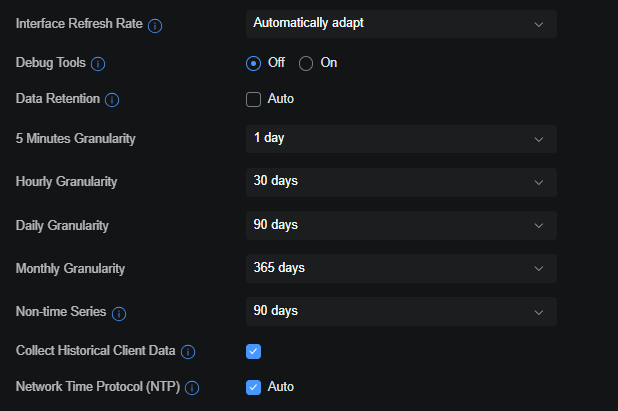The height and width of the screenshot is (411, 618).
Task: Turn Debug Tools On
Action: click(307, 63)
